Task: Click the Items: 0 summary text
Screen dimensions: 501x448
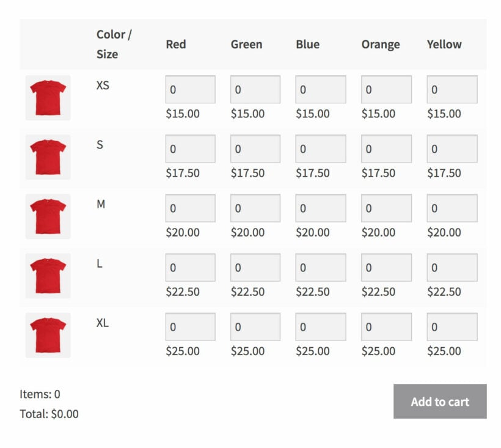Action: coord(40,394)
